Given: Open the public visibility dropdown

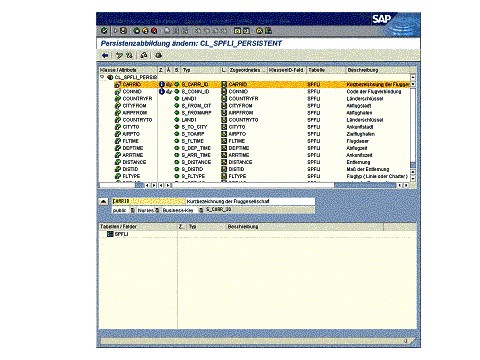Looking at the screenshot, I should (133, 210).
